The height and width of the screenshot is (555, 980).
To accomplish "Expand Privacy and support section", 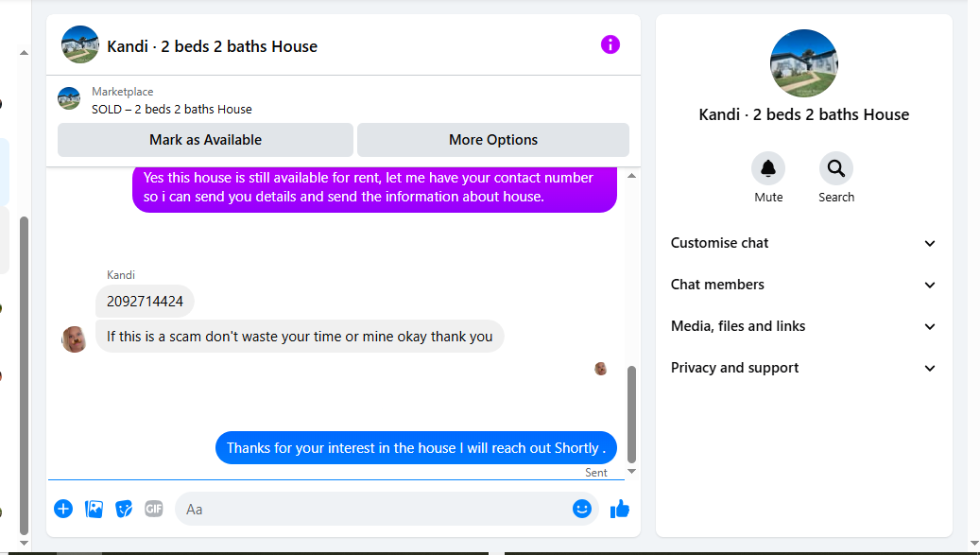I will click(x=803, y=368).
